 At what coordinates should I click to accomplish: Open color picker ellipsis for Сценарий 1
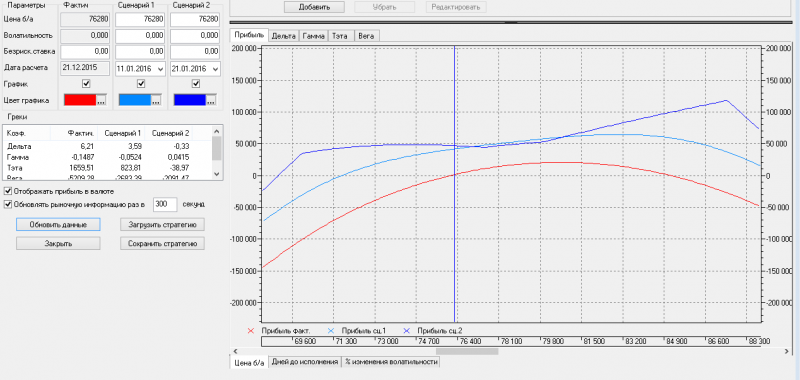pos(156,100)
